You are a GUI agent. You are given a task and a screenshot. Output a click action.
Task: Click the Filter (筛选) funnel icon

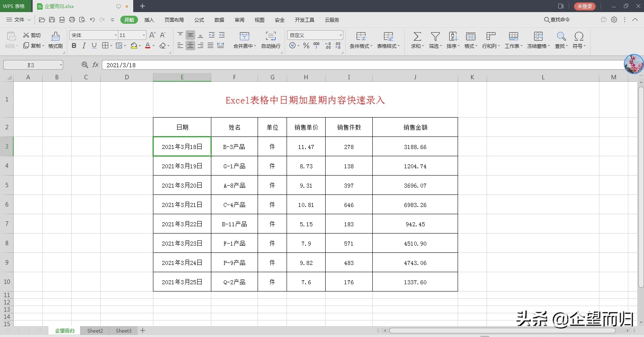(x=435, y=37)
